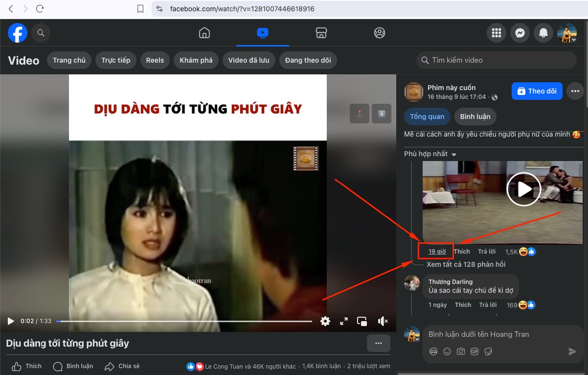Click the browser address bar URL
The width and height of the screenshot is (588, 375).
(x=242, y=9)
